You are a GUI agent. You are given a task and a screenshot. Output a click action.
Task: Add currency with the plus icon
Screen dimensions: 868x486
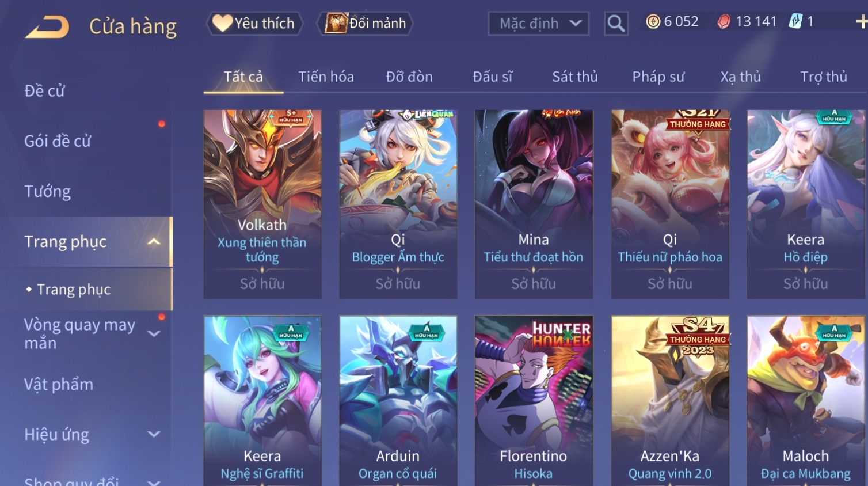[862, 22]
